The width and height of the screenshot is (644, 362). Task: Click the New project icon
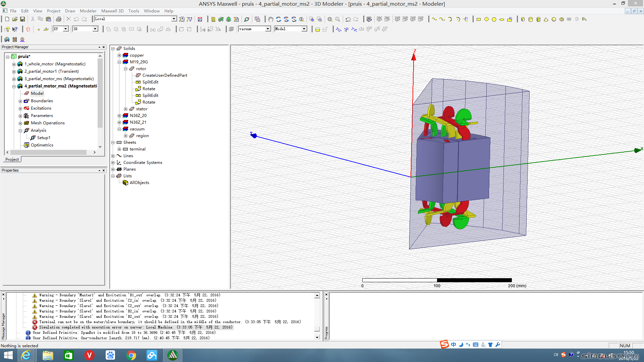click(7, 19)
